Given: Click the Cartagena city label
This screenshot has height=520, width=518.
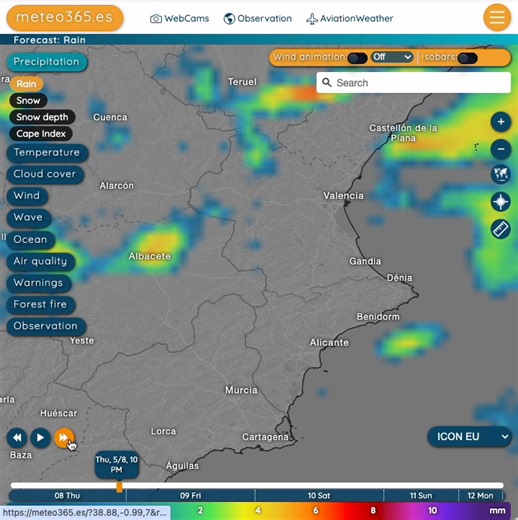Looking at the screenshot, I should tap(265, 437).
